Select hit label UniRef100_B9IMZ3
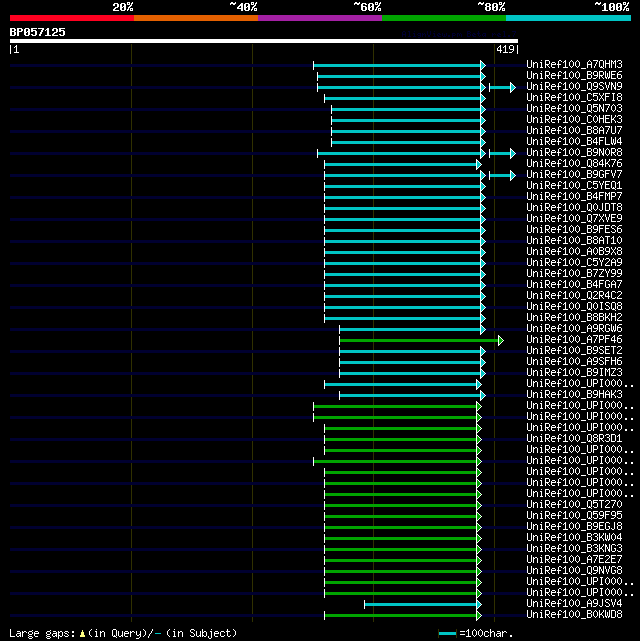Viewport: 640px width, 641px height. pos(574,373)
